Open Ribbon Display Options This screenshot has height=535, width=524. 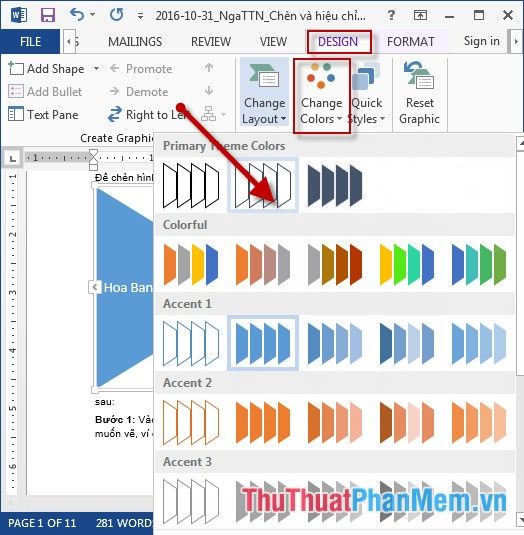[x=420, y=15]
